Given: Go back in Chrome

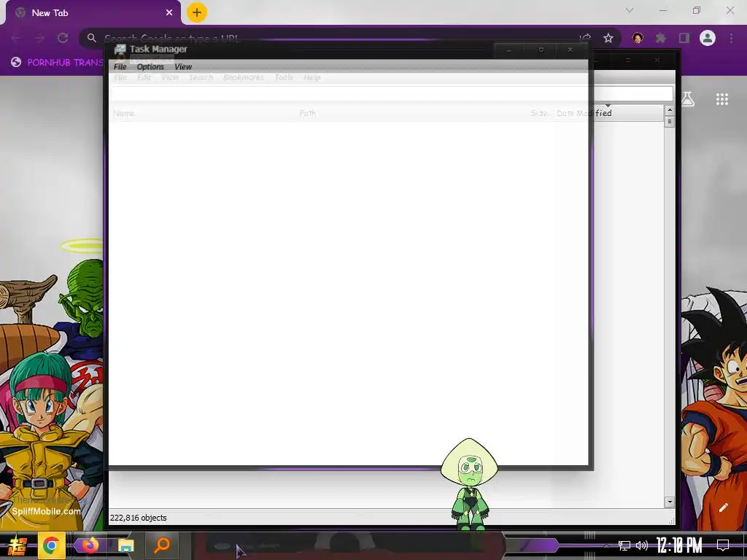Looking at the screenshot, I should [16, 38].
